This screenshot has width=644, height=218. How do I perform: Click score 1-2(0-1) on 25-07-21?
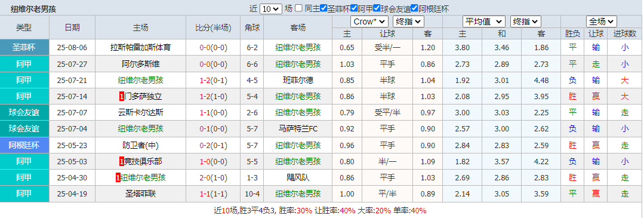[x=213, y=80]
